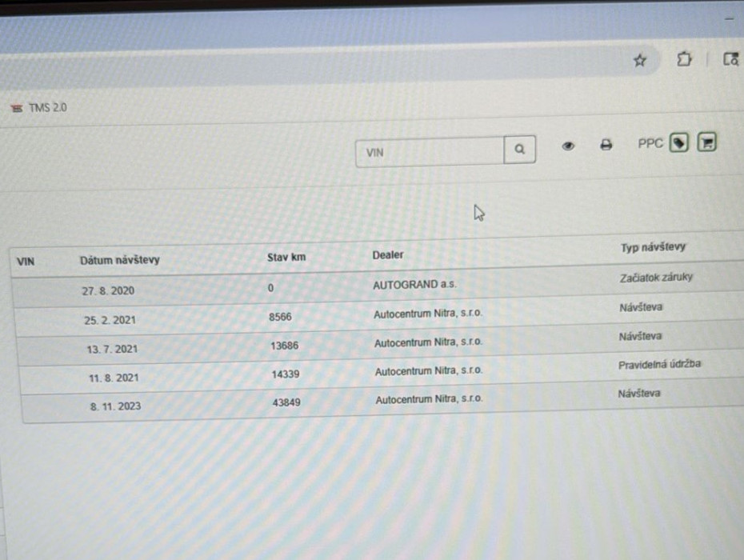Image resolution: width=744 pixels, height=560 pixels.
Task: Select the date 13. 7. 2021
Action: click(x=112, y=350)
